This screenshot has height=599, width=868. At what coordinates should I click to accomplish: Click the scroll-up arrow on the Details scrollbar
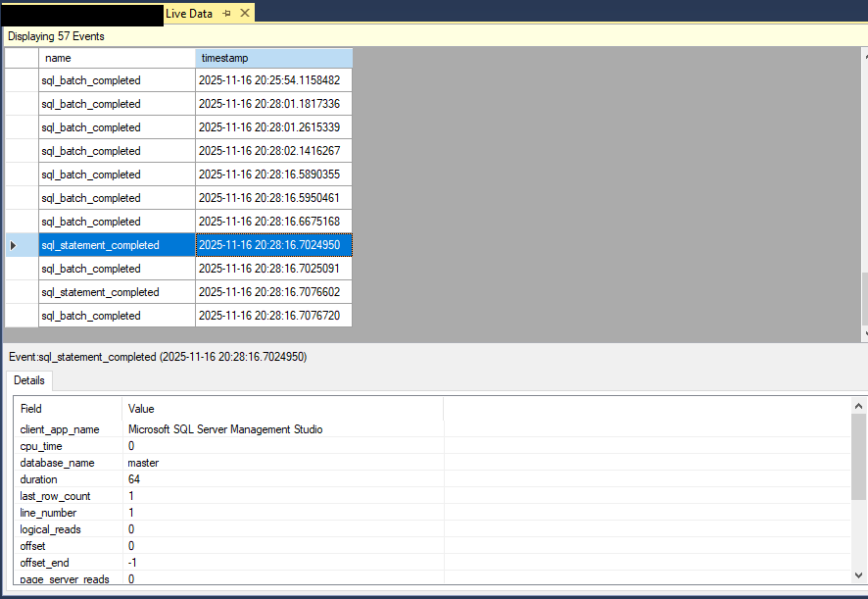tap(857, 404)
